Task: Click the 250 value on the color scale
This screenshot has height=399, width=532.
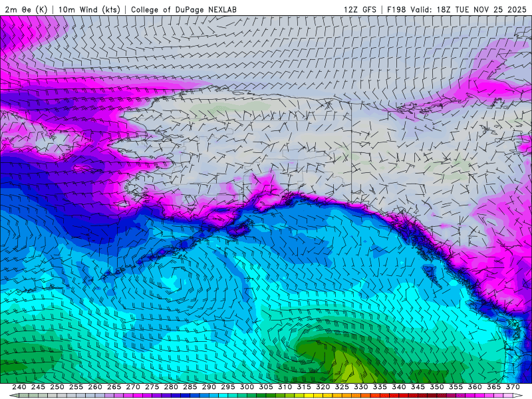Action: pyautogui.click(x=57, y=387)
